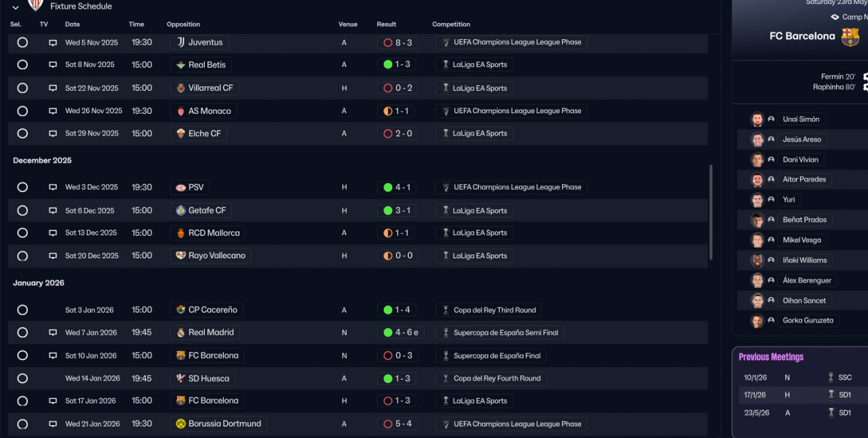Select the Getafe CF fixture radio button
The height and width of the screenshot is (438, 868).
(22, 211)
